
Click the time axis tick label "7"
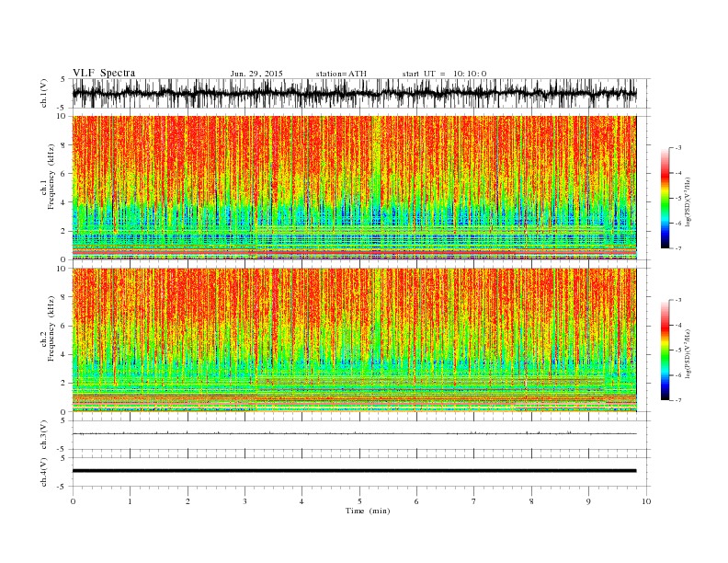click(474, 501)
